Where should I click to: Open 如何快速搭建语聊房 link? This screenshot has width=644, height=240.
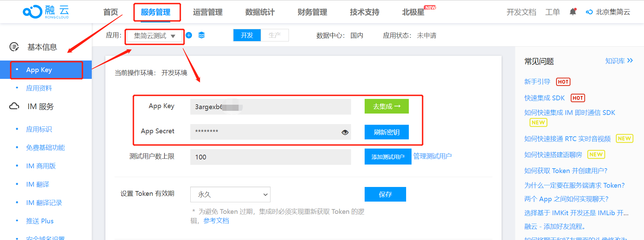pyautogui.click(x=553, y=155)
